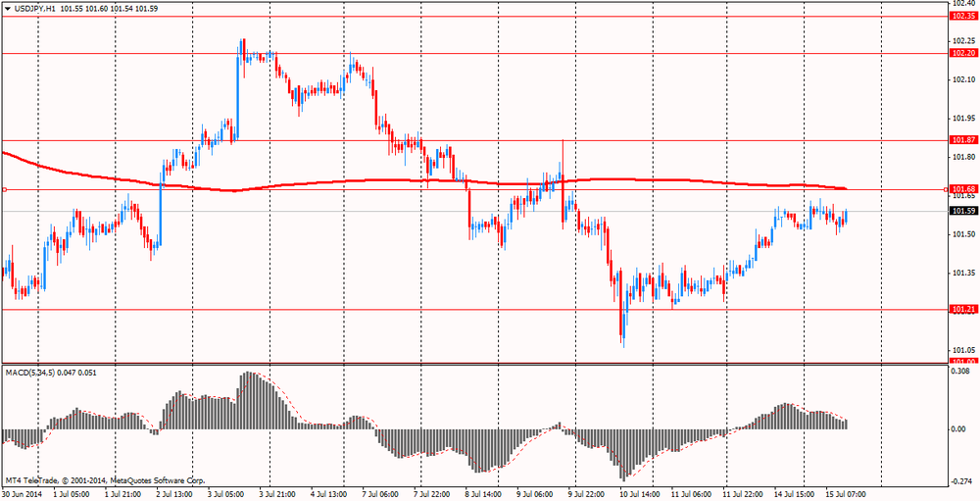Click the 2 Jul 13:00 time axis label
The width and height of the screenshot is (980, 501).
point(176,495)
